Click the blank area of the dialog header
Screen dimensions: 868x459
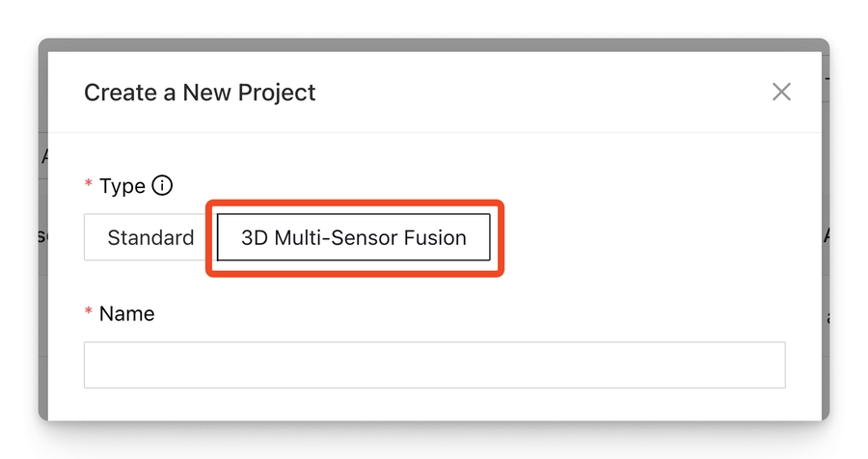pos(540,93)
